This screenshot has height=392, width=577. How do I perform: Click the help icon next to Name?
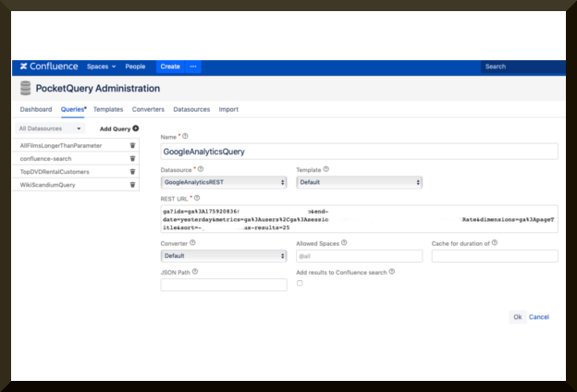click(x=186, y=136)
